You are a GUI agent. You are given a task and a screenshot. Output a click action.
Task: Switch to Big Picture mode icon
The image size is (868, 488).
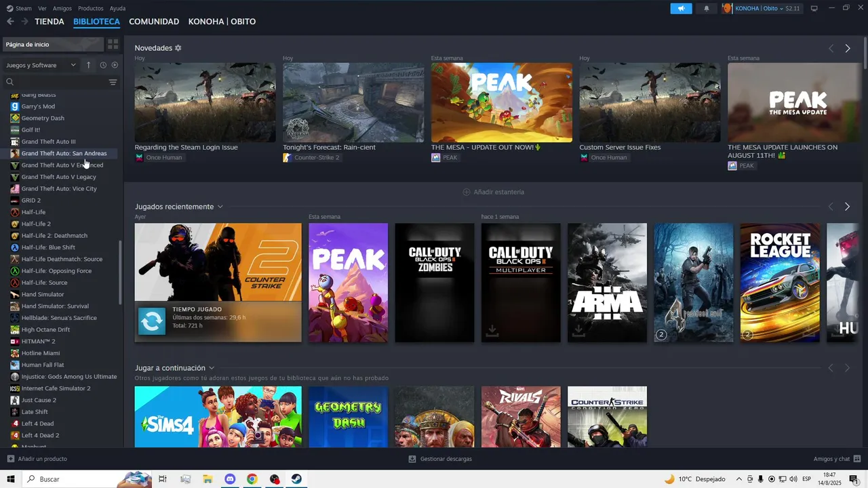(x=814, y=8)
